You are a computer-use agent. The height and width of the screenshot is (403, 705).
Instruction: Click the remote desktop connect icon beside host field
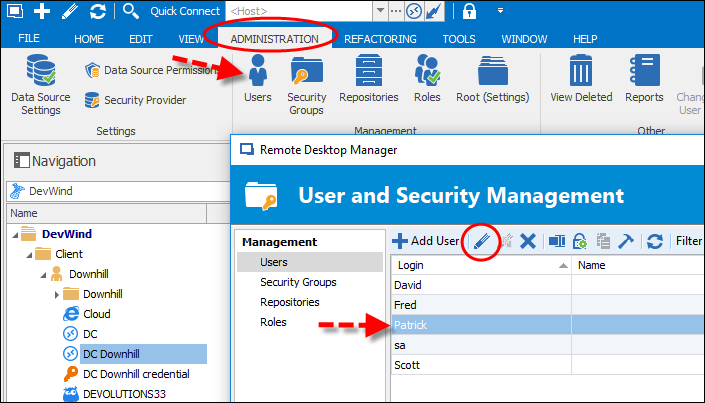point(413,11)
